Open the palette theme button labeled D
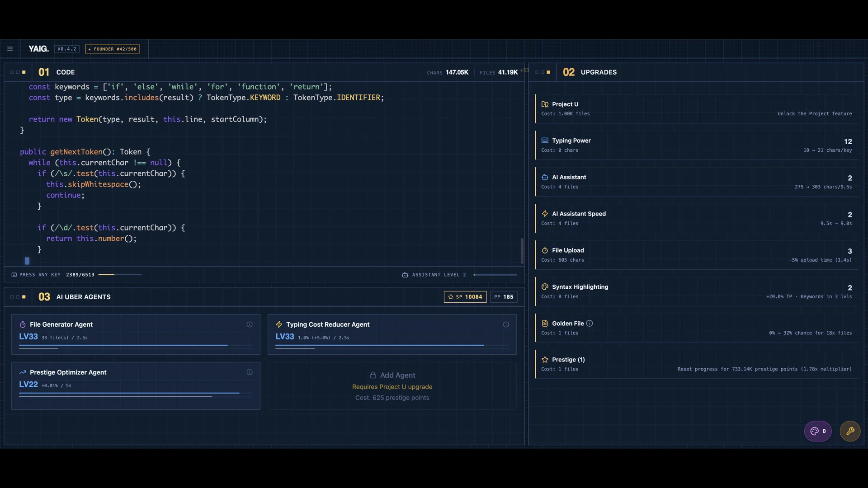 817,431
